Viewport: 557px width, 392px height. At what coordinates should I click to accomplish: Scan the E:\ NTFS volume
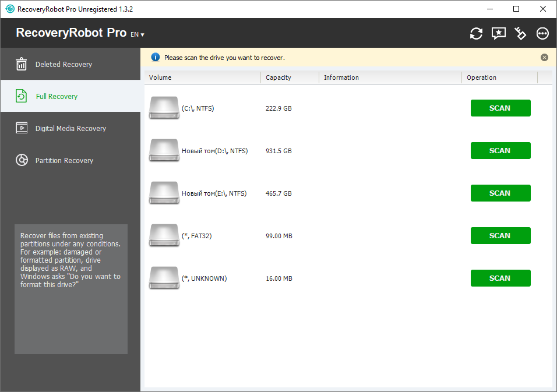pyautogui.click(x=500, y=193)
